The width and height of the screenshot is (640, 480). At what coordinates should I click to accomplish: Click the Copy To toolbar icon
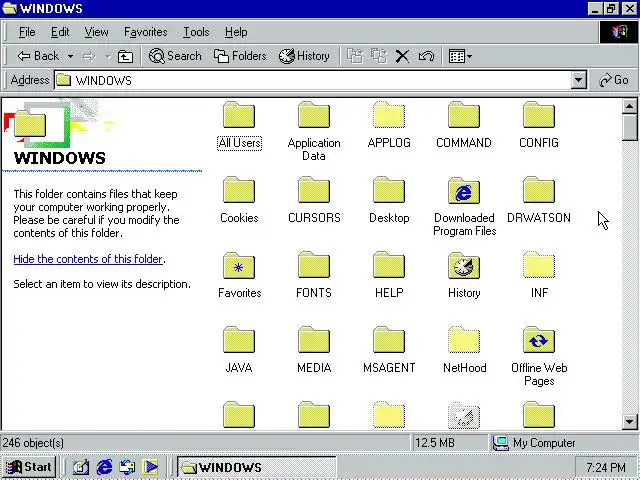pyautogui.click(x=379, y=56)
